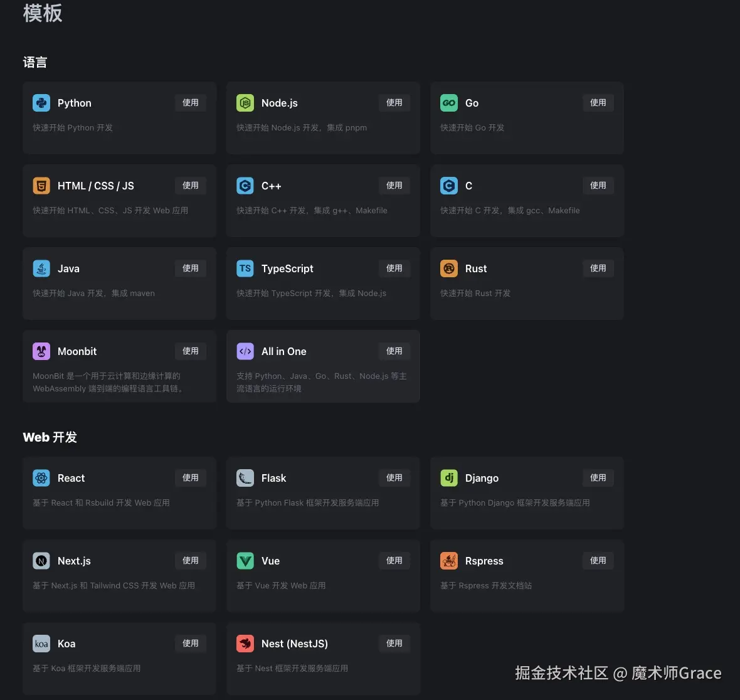Click the Python template icon
The image size is (740, 700).
click(x=41, y=103)
